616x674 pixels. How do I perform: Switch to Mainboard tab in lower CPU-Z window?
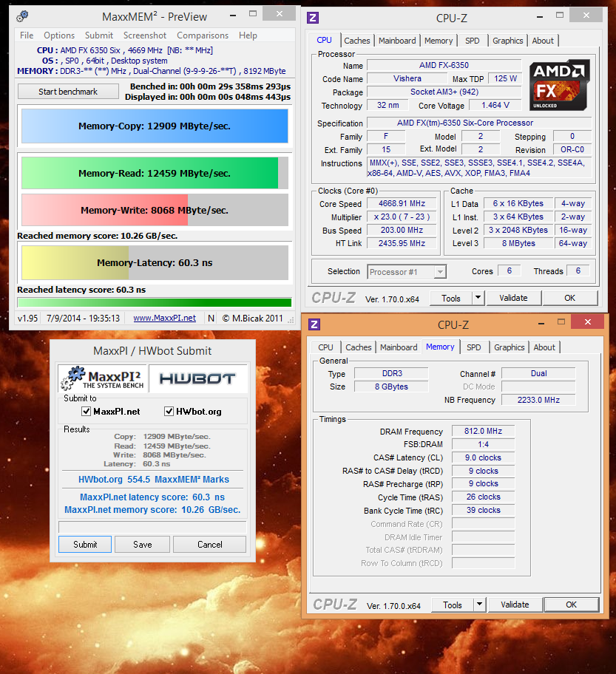[x=399, y=347]
